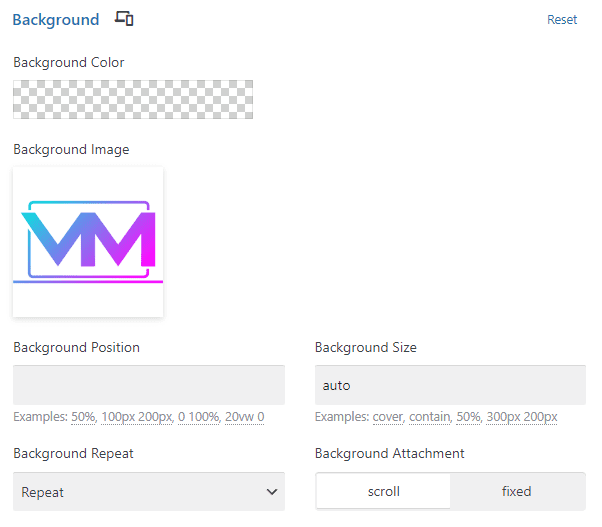Apply the contain size example
Viewport: 602px width, 527px height.
coord(430,417)
